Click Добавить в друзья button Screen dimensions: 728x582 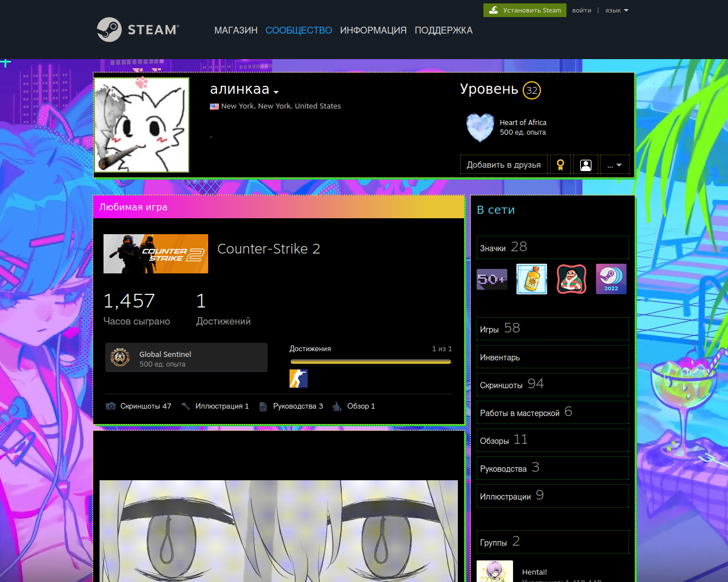(x=504, y=165)
